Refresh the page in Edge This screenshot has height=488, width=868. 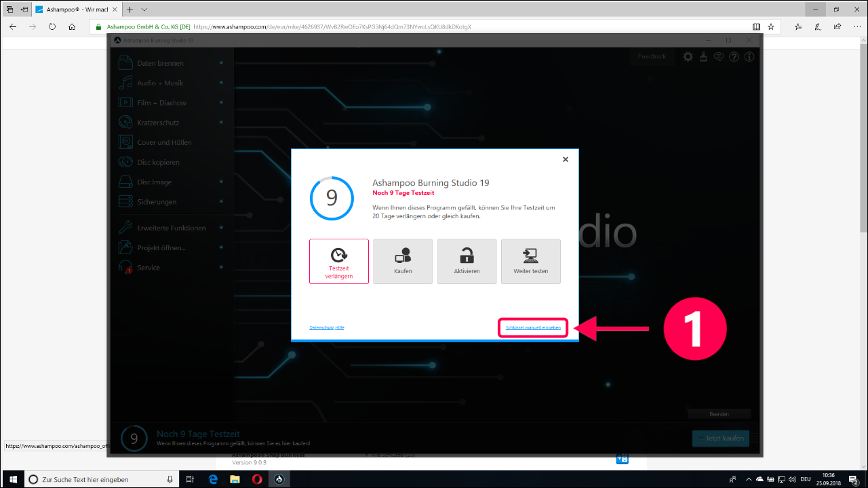click(x=52, y=27)
